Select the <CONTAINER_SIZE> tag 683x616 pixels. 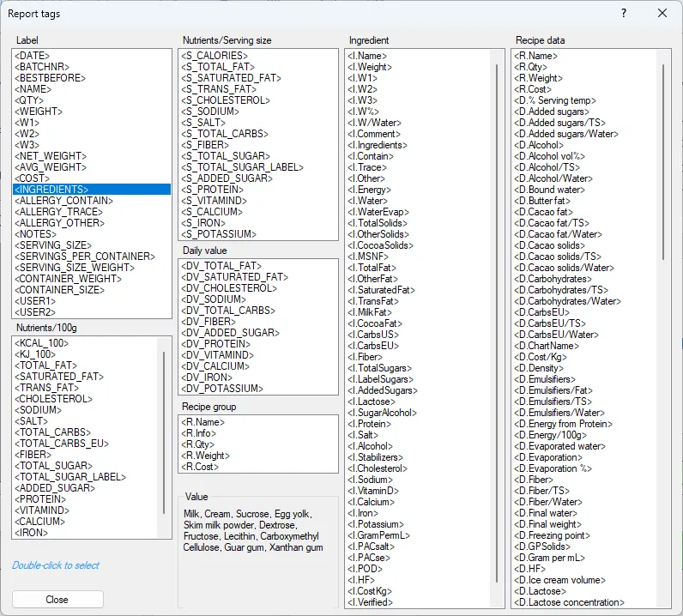60,290
